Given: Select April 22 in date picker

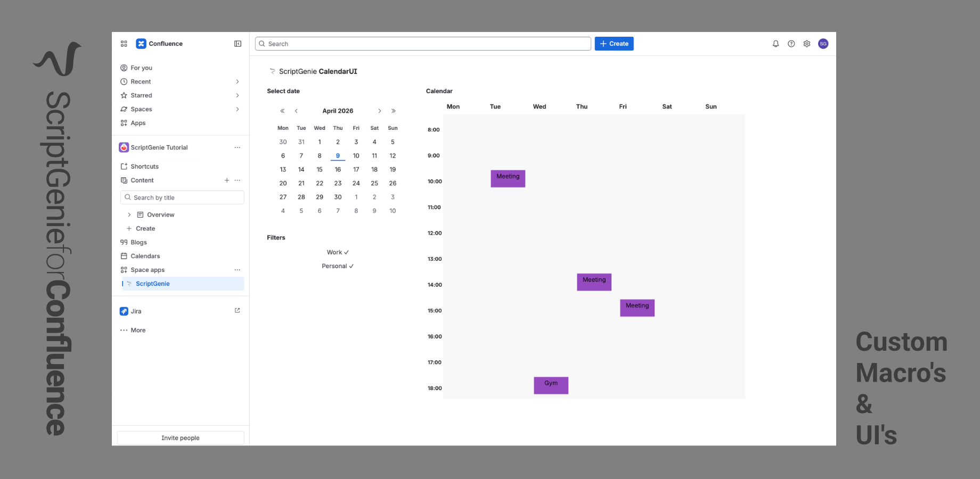Looking at the screenshot, I should [x=320, y=184].
